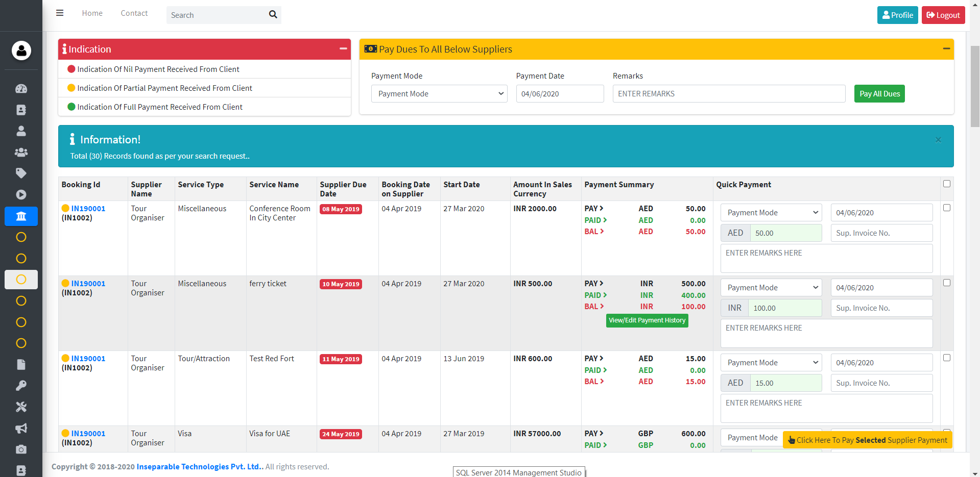Click the ENTER REMARKS input field
This screenshot has width=980, height=477.
[729, 94]
